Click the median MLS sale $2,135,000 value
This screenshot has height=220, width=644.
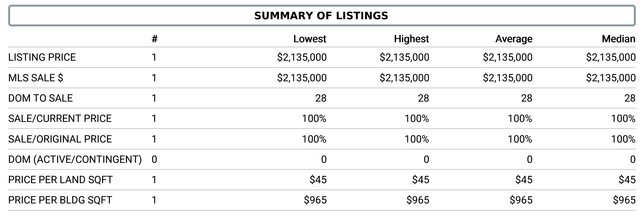click(611, 78)
